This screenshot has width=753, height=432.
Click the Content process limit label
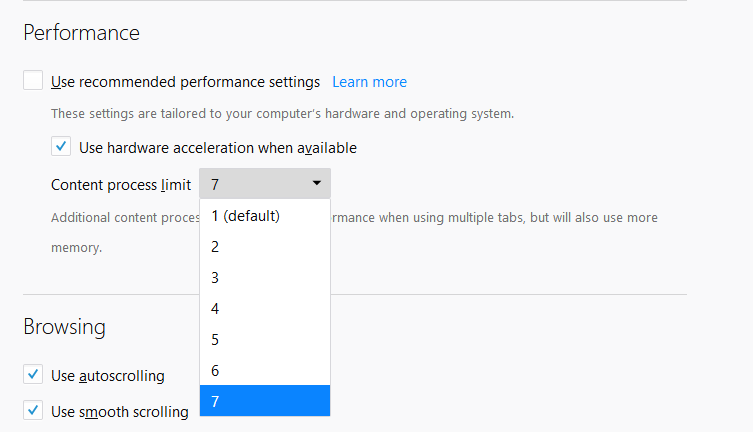(x=120, y=185)
